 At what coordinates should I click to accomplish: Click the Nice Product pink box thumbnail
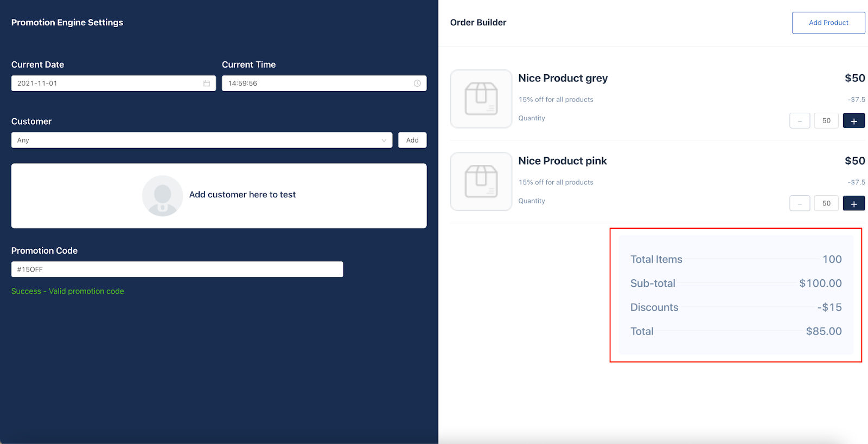(x=481, y=182)
